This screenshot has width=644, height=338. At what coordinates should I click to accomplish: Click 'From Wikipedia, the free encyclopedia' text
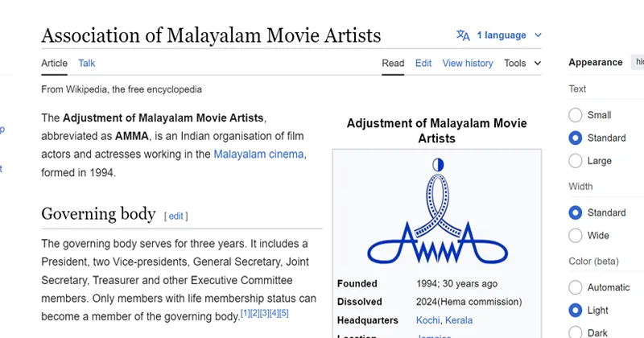click(x=122, y=89)
